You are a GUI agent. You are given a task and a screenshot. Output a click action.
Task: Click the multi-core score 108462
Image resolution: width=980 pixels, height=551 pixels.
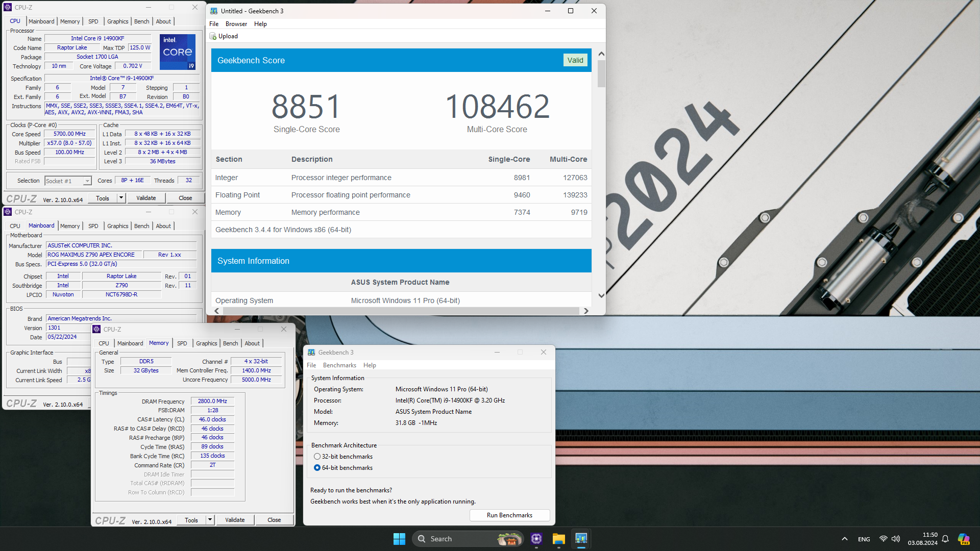click(497, 107)
